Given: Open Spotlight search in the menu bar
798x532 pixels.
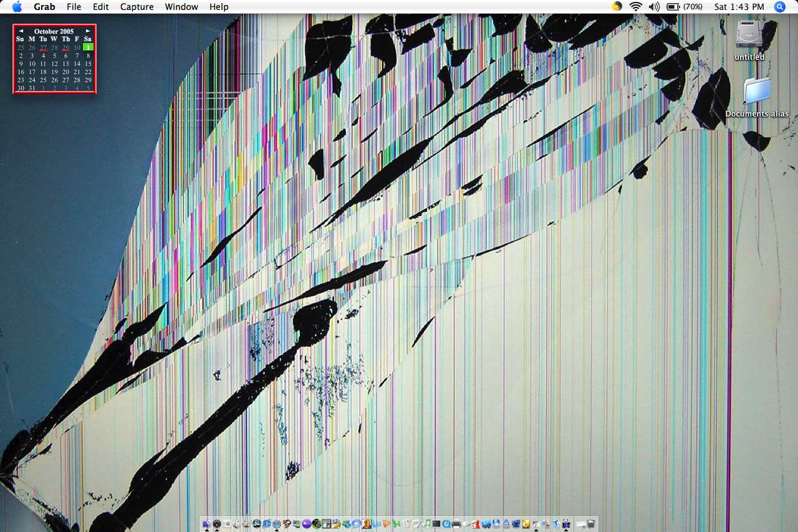Looking at the screenshot, I should tap(779, 7).
